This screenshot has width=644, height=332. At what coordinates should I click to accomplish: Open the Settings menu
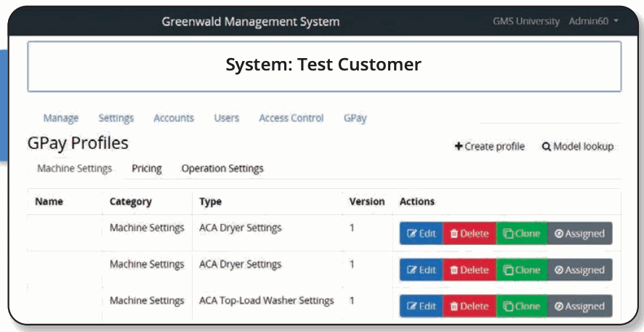point(116,118)
